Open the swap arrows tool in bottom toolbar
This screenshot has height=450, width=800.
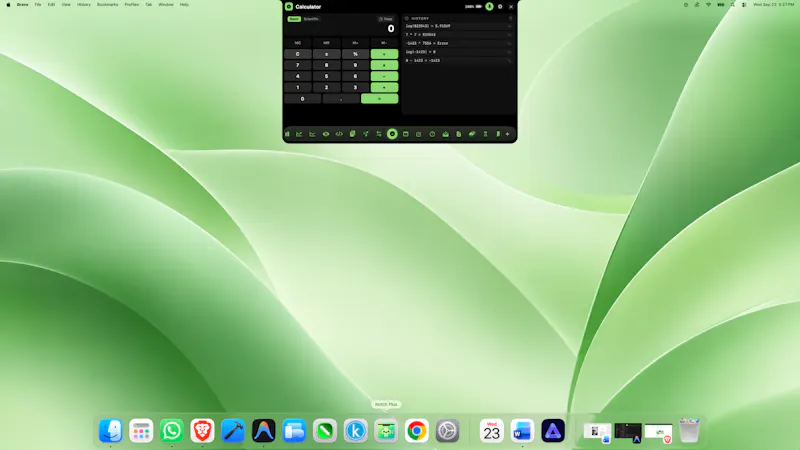coord(379,134)
